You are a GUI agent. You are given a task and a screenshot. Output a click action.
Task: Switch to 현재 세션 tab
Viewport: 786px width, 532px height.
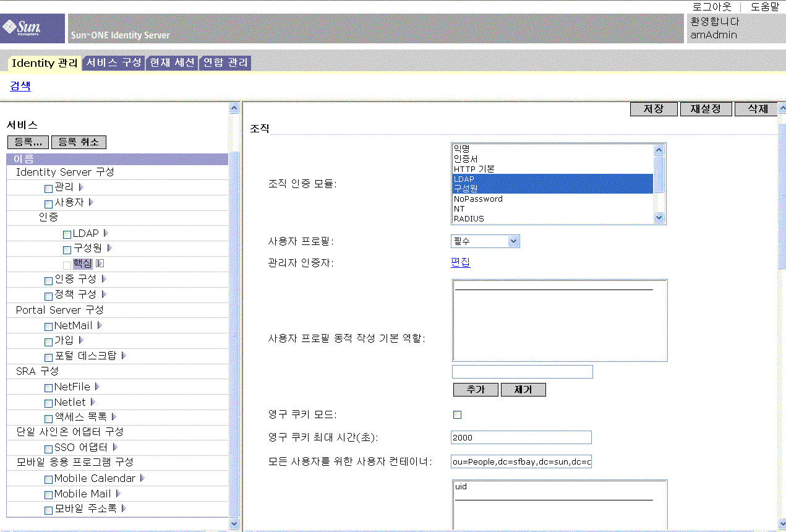(172, 63)
